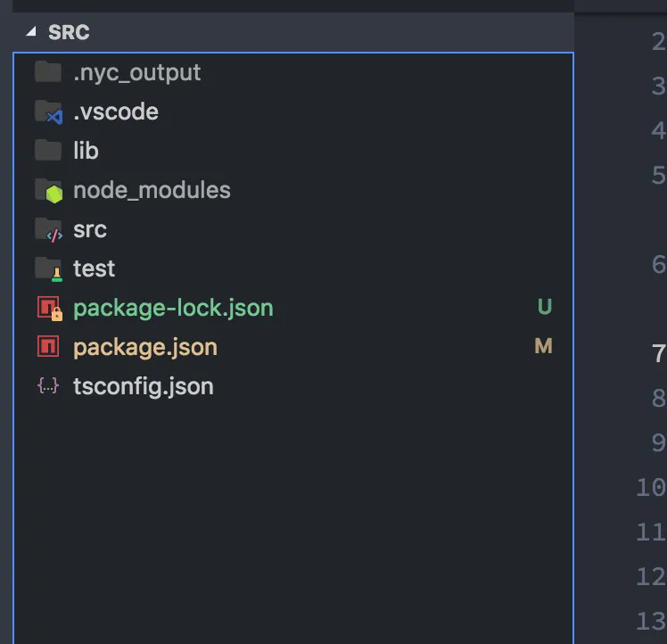Expand the node_modules folder
667x644 pixels.
[x=152, y=190]
